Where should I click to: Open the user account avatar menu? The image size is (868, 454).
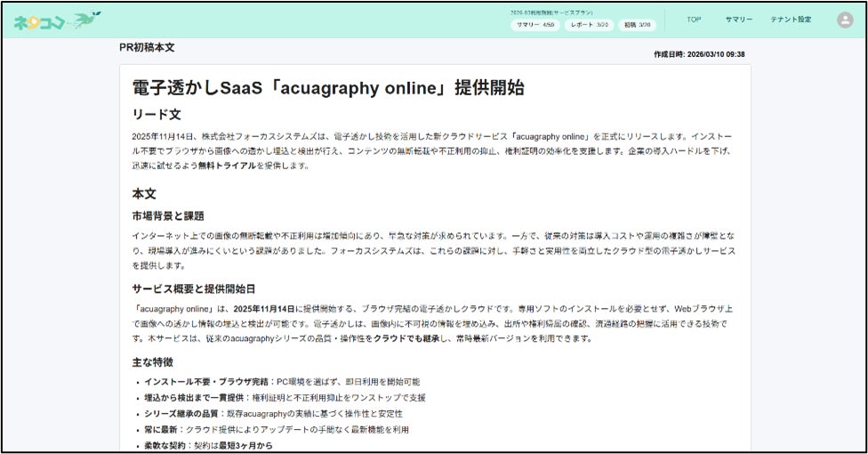pyautogui.click(x=845, y=20)
